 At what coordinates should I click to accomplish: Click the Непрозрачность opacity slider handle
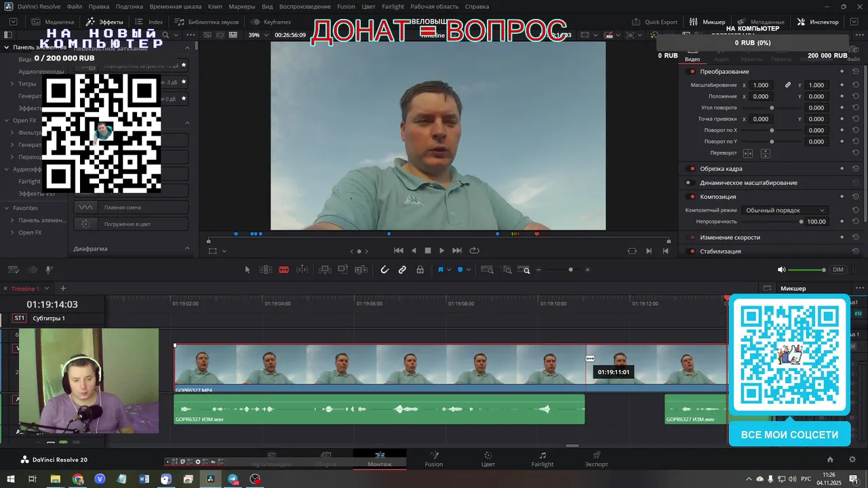801,222
